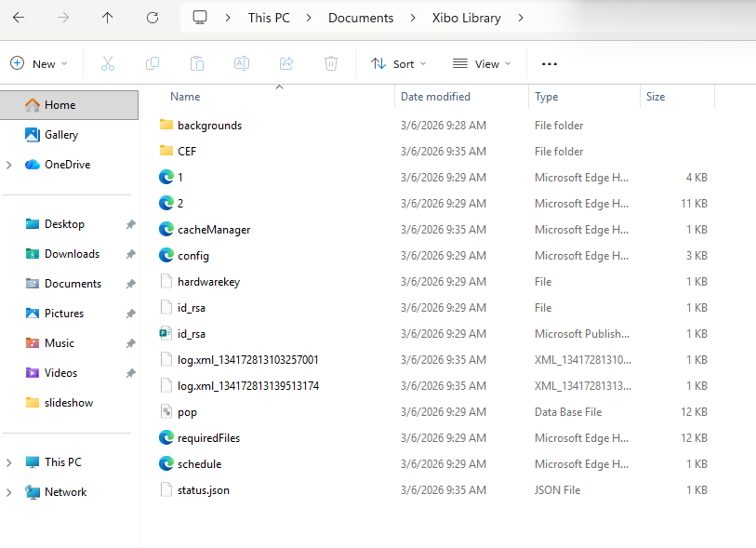
Task: Click the Paste clipboard icon
Action: 196,63
